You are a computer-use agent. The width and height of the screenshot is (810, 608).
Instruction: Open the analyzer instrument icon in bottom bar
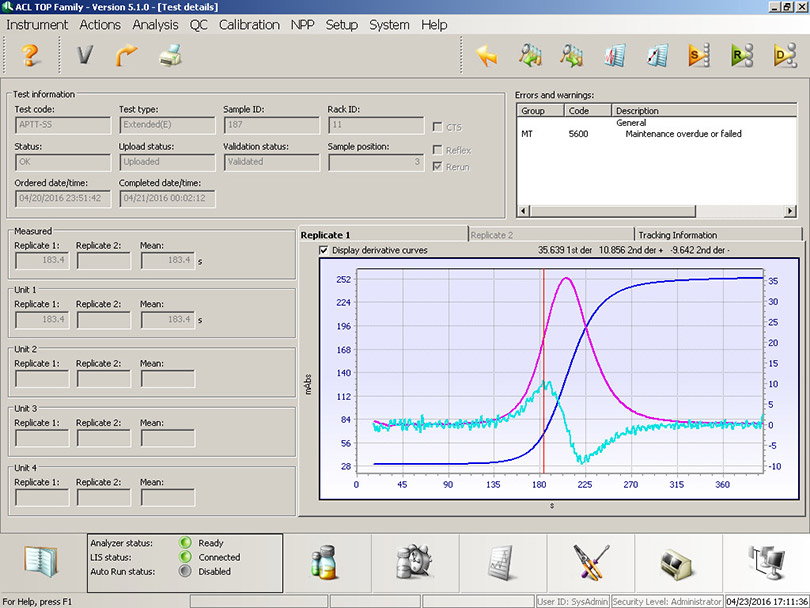[x=677, y=565]
